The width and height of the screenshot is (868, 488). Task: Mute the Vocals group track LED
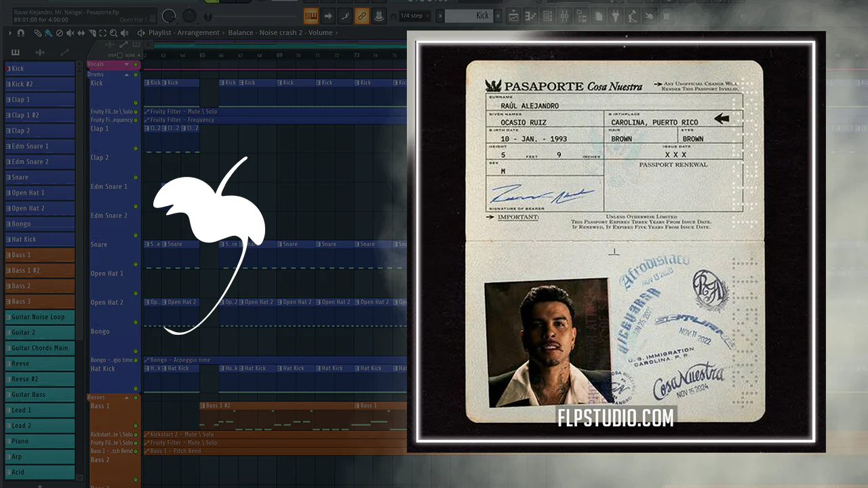(136, 64)
